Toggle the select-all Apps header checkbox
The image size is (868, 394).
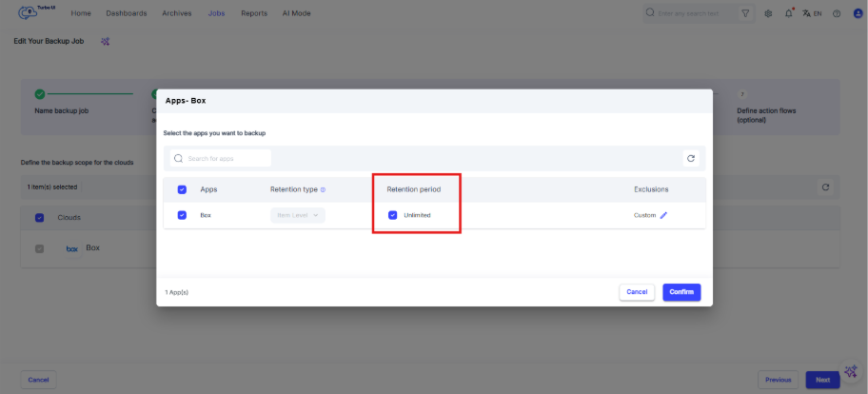(182, 189)
